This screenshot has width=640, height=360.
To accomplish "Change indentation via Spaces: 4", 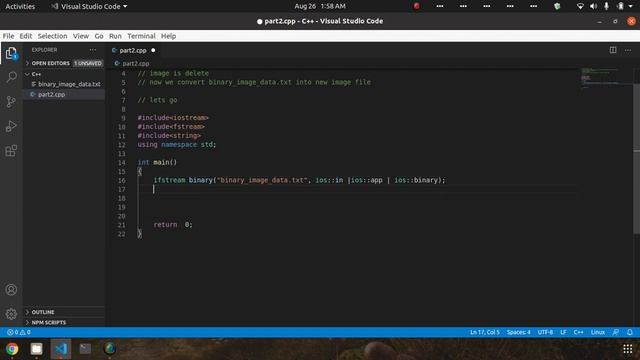I will tap(518, 332).
